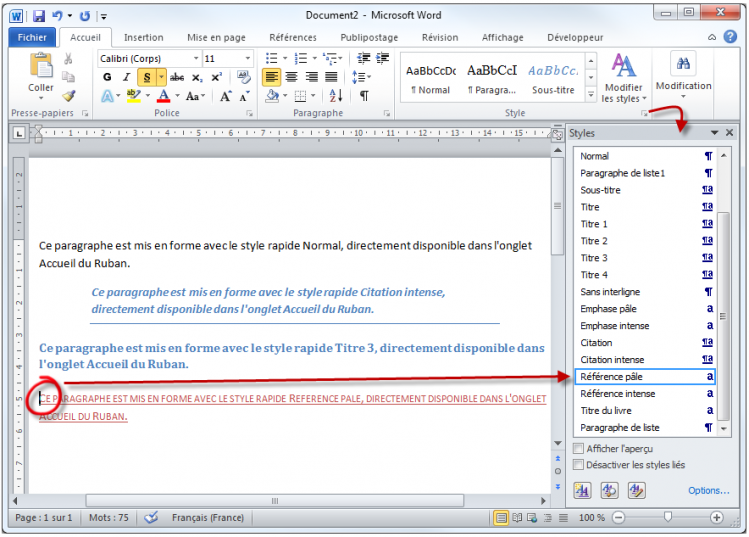This screenshot has width=749, height=537.
Task: Enable the Afficher l'aperçu checkbox
Action: [x=579, y=449]
